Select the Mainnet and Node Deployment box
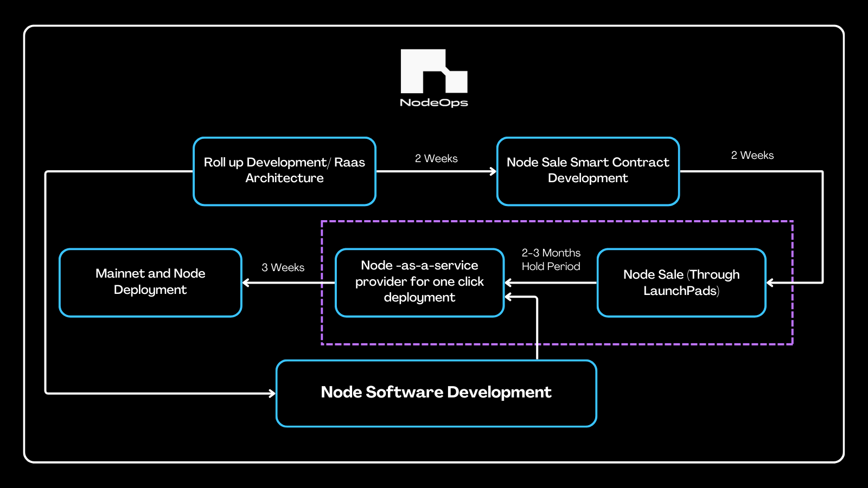 150,282
